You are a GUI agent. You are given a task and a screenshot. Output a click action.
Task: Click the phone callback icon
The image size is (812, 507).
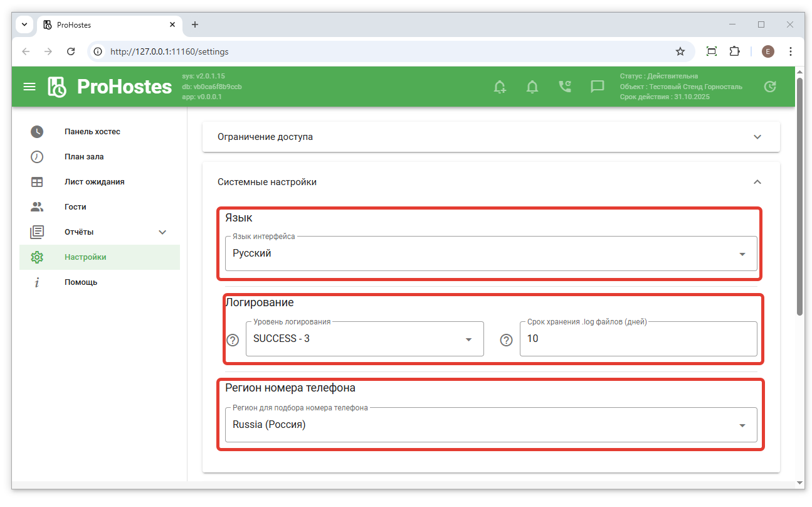(x=565, y=87)
